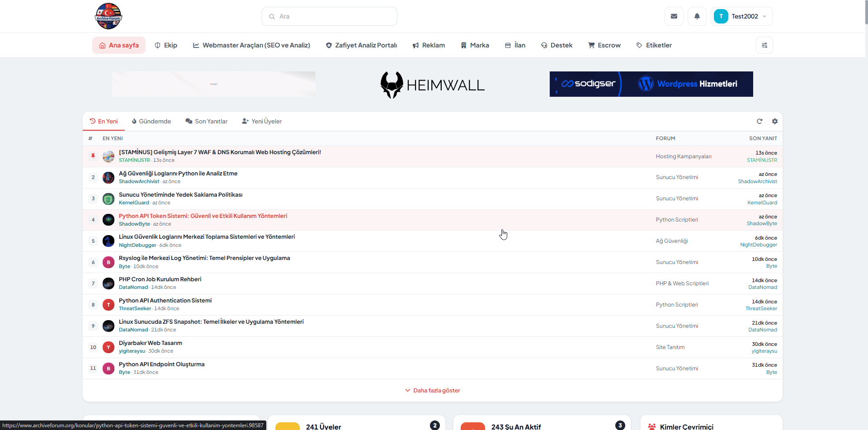Click ShadowArchivist's avatar in row 2
The width and height of the screenshot is (868, 430).
[108, 178]
